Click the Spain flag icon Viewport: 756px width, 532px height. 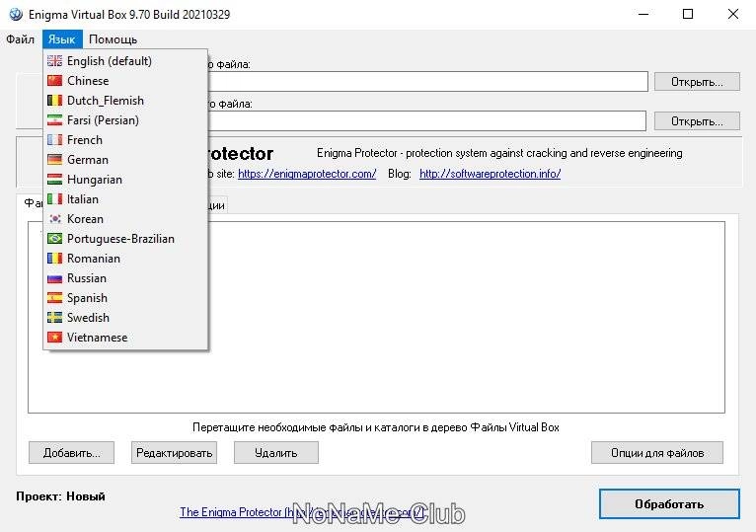(x=54, y=298)
